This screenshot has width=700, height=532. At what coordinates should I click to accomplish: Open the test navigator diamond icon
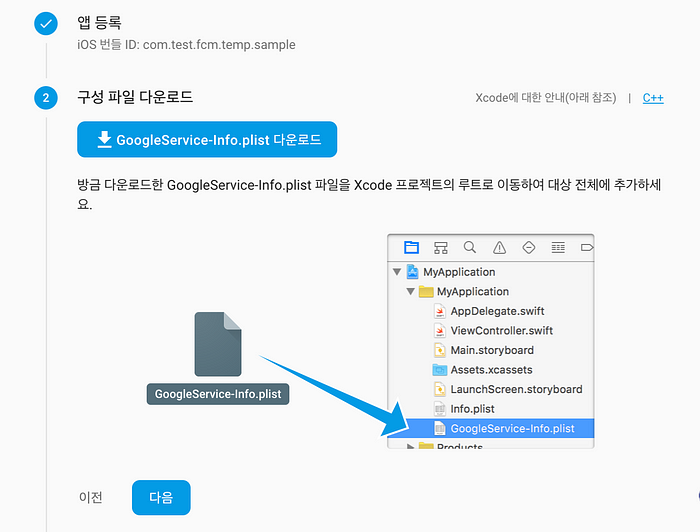coord(529,247)
